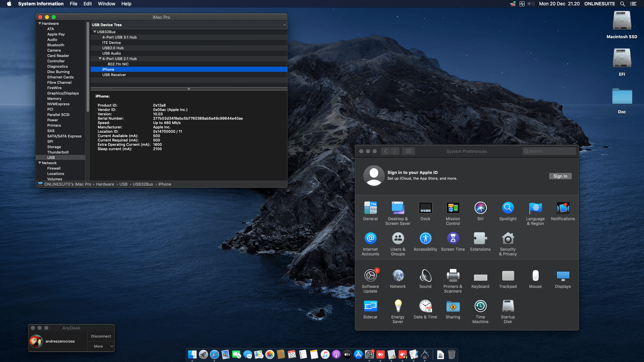
Task: Open Siri preferences
Action: click(480, 211)
